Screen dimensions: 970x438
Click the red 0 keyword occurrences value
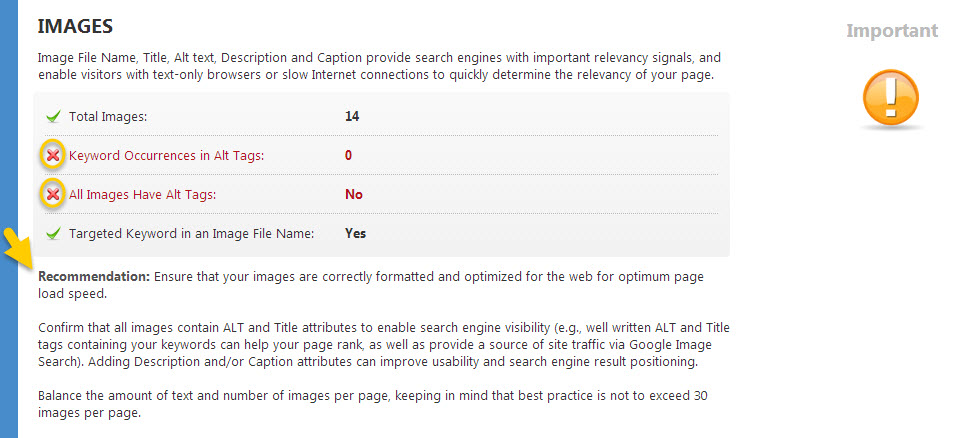(x=348, y=155)
